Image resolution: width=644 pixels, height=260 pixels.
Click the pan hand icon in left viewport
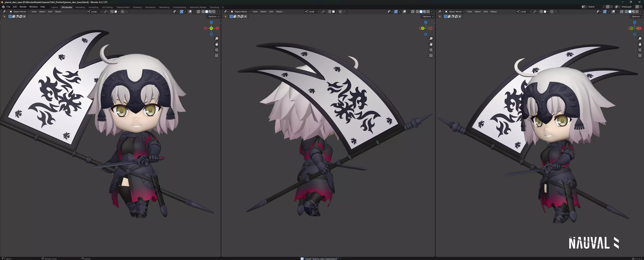pyautogui.click(x=216, y=44)
